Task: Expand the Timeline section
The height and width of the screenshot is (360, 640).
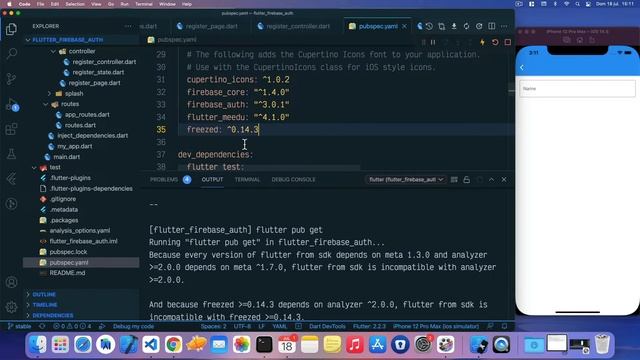Action: click(x=45, y=305)
